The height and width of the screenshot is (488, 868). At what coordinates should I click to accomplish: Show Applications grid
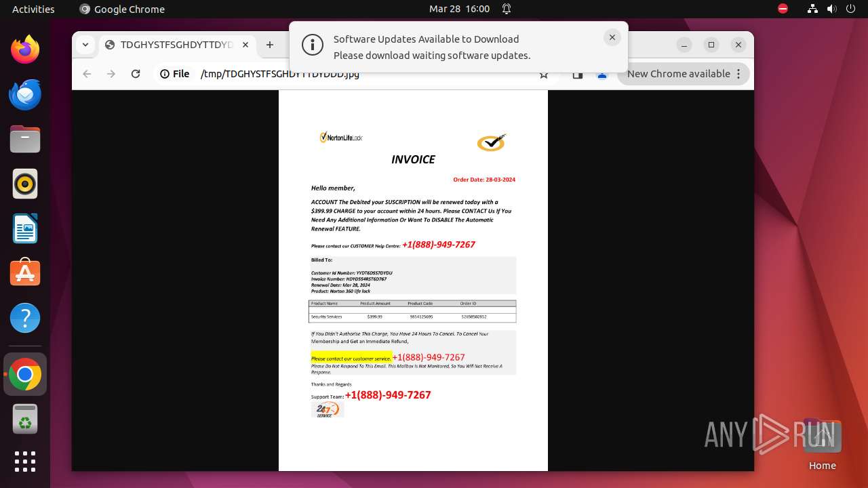pyautogui.click(x=25, y=462)
